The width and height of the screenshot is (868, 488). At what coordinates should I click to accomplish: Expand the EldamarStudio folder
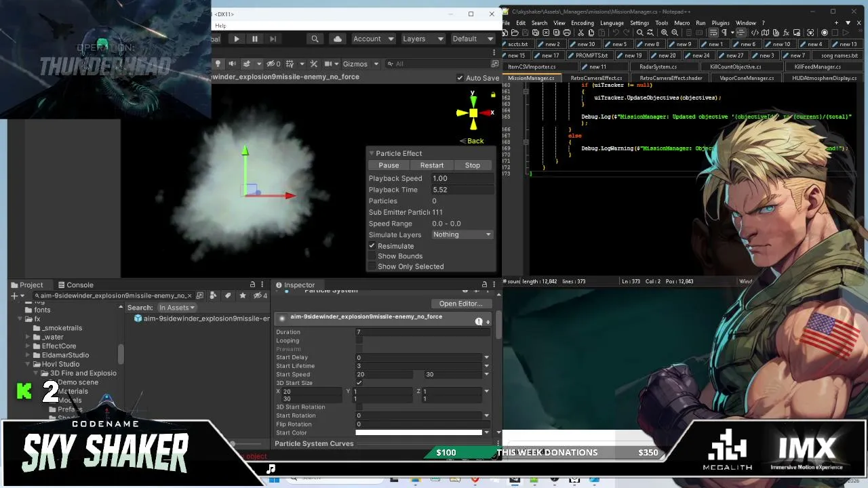coord(28,355)
